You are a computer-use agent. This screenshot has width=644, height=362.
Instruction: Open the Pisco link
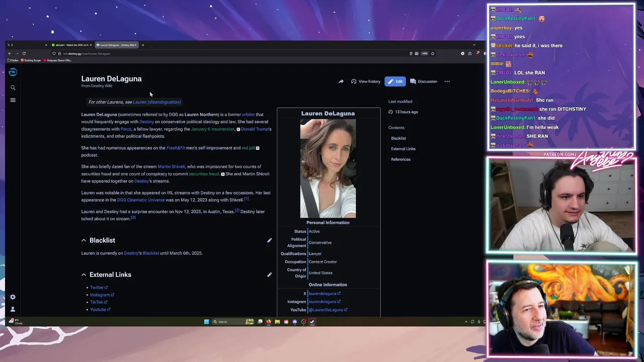(x=126, y=129)
